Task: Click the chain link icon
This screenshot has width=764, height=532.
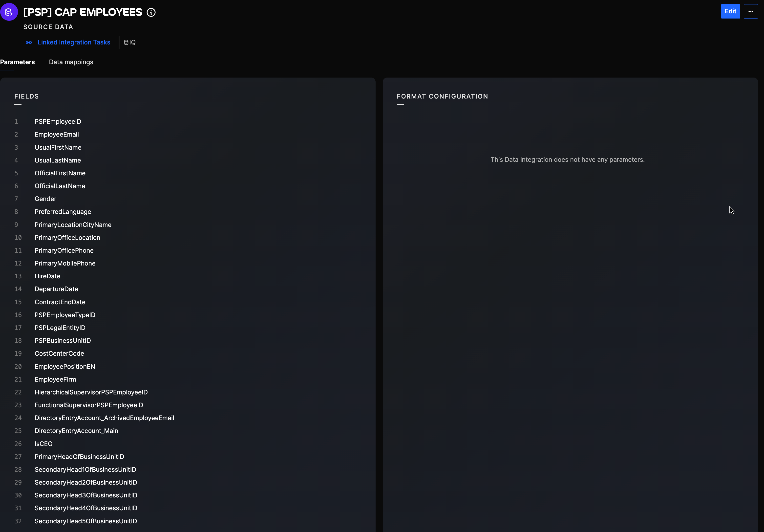Action: [x=29, y=42]
